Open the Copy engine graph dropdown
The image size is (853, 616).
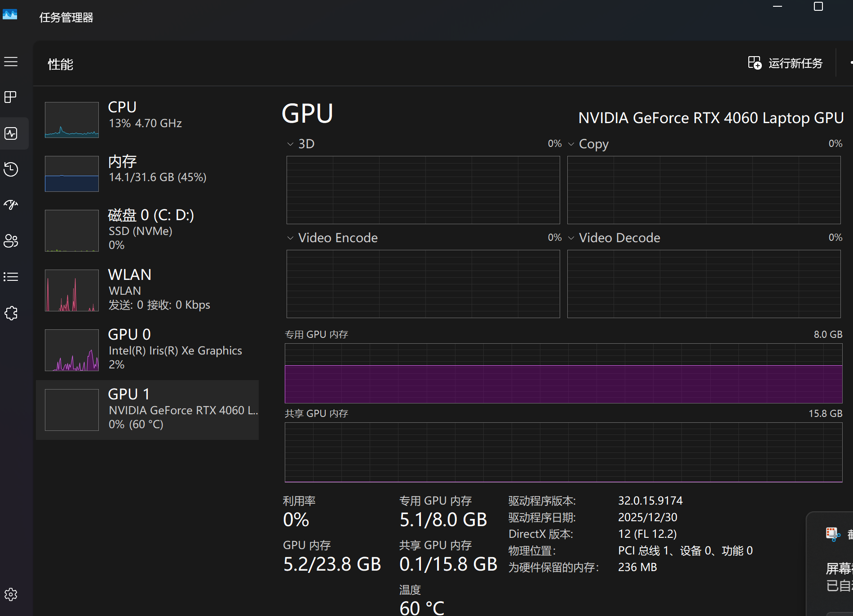[x=571, y=144]
